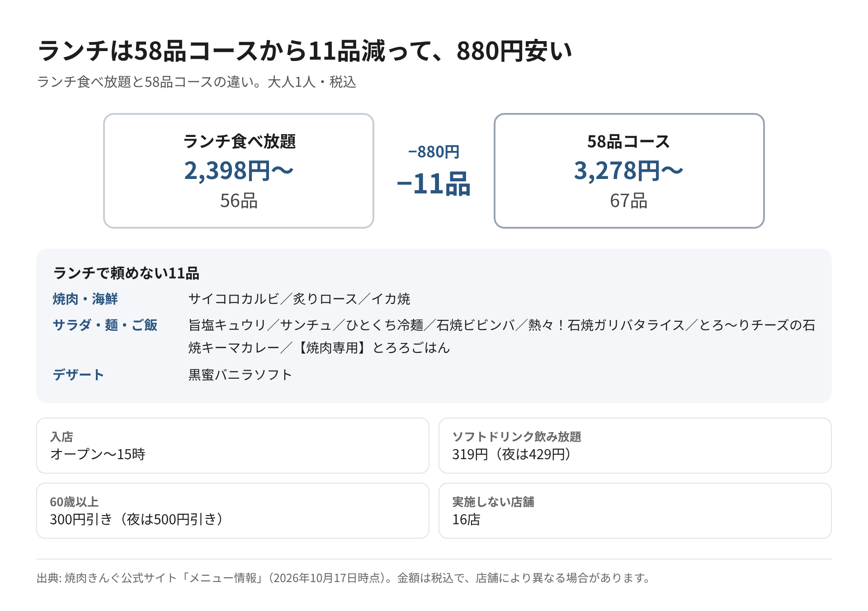The width and height of the screenshot is (868, 611).
Task: Click the 319円（夜は429円） value
Action: click(512, 454)
